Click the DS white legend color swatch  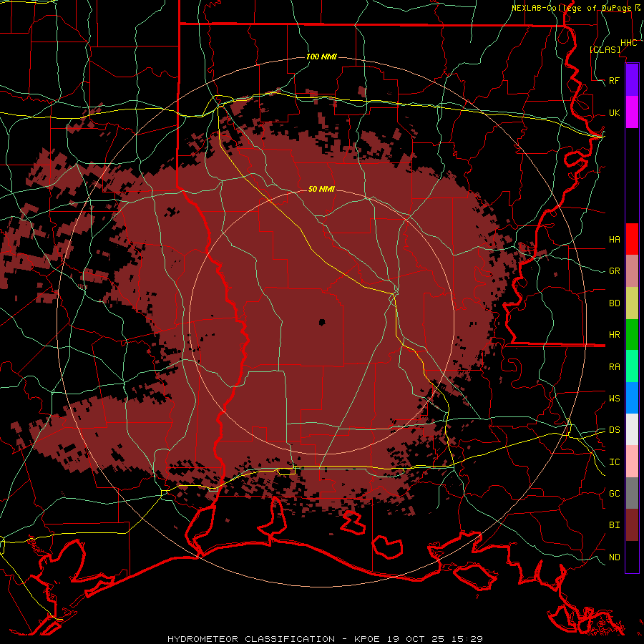632,429
